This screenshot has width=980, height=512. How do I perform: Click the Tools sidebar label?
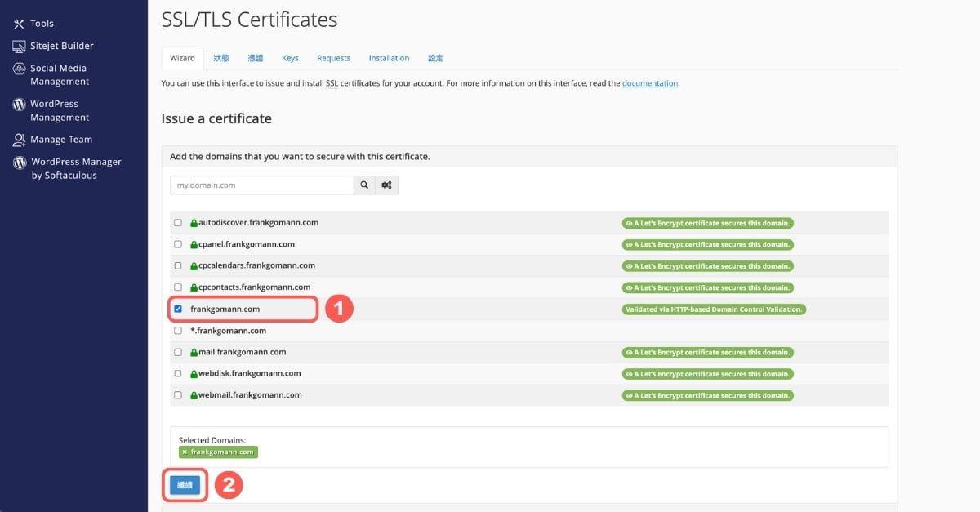click(42, 24)
